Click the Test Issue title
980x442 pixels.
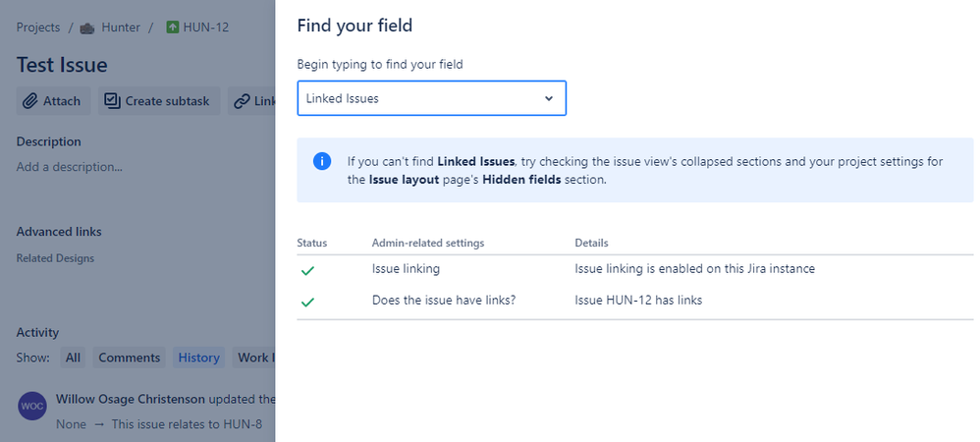pos(62,65)
